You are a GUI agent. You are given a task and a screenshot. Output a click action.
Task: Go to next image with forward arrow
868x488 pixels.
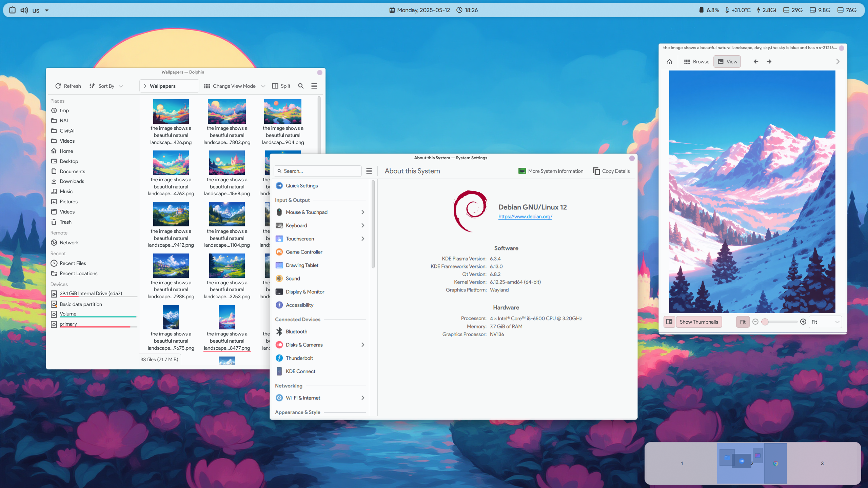[x=769, y=62]
